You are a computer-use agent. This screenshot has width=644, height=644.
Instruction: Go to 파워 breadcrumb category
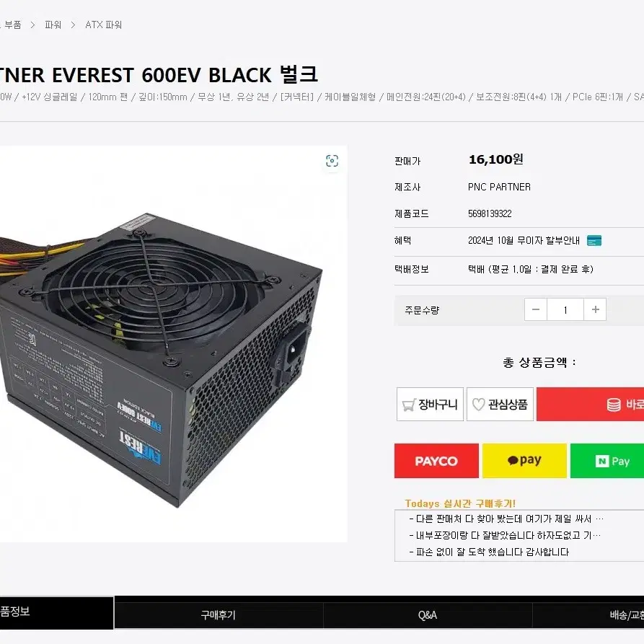tap(53, 25)
